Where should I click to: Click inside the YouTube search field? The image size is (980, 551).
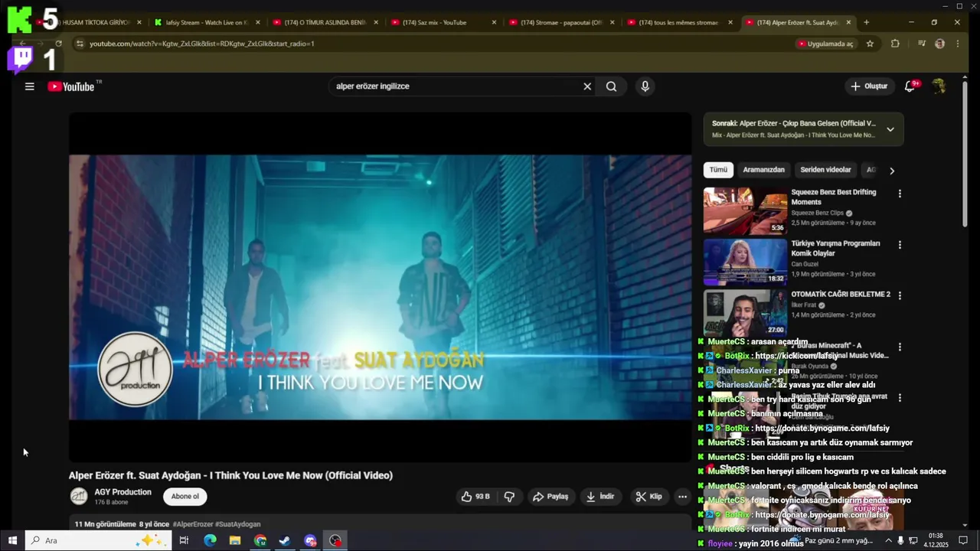(456, 86)
